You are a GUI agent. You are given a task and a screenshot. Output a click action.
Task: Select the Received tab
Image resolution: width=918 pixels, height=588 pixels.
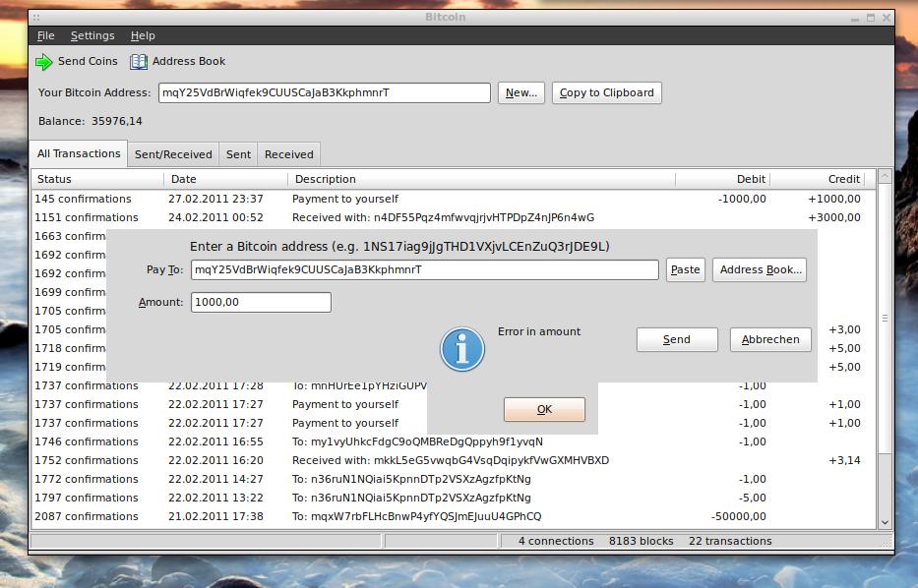coord(288,154)
